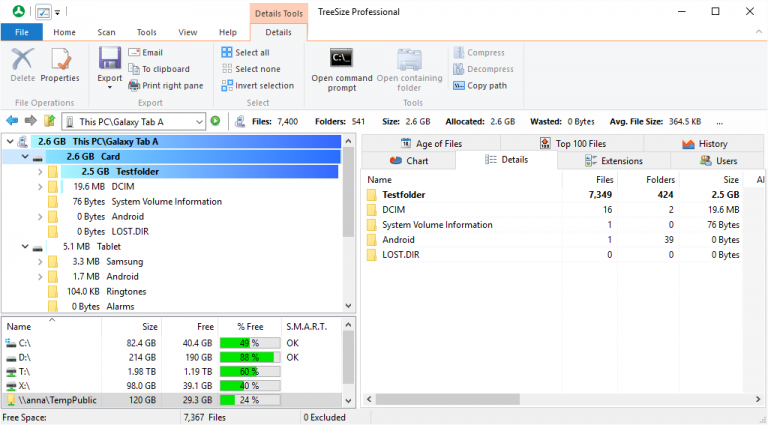Click Select all in ribbon
The height and width of the screenshot is (425, 768).
245,52
